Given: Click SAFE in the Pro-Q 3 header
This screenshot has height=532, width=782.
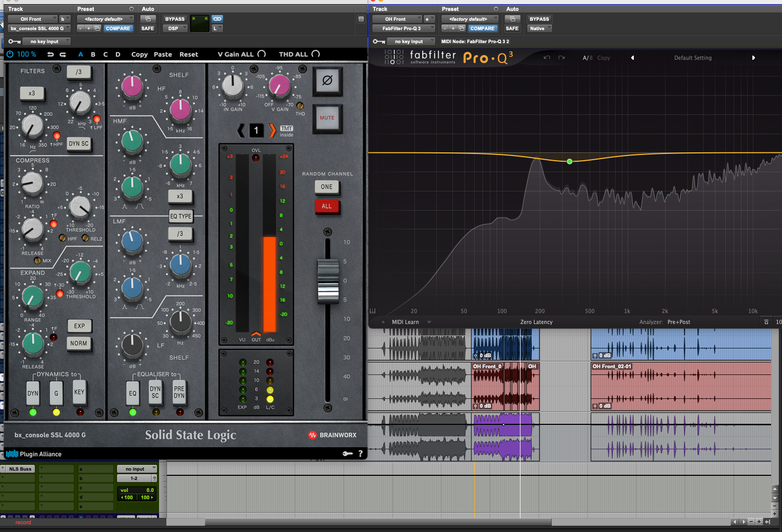Looking at the screenshot, I should coord(512,29).
